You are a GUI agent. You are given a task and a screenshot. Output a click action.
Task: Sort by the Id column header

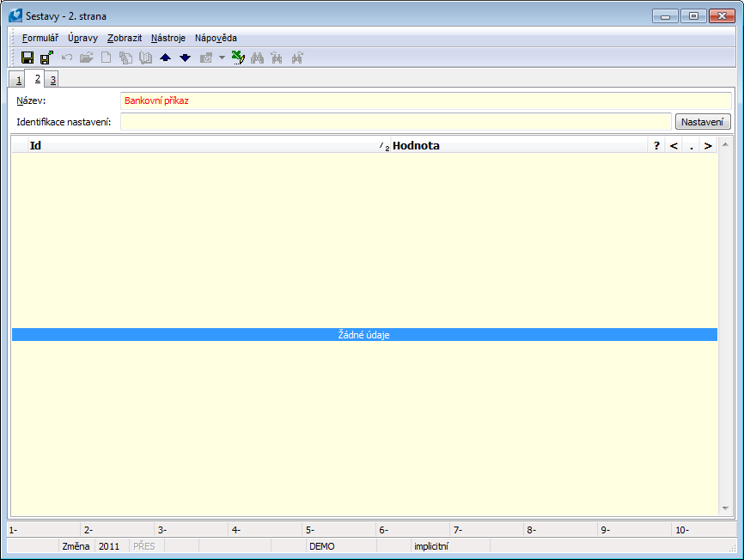[x=210, y=145]
